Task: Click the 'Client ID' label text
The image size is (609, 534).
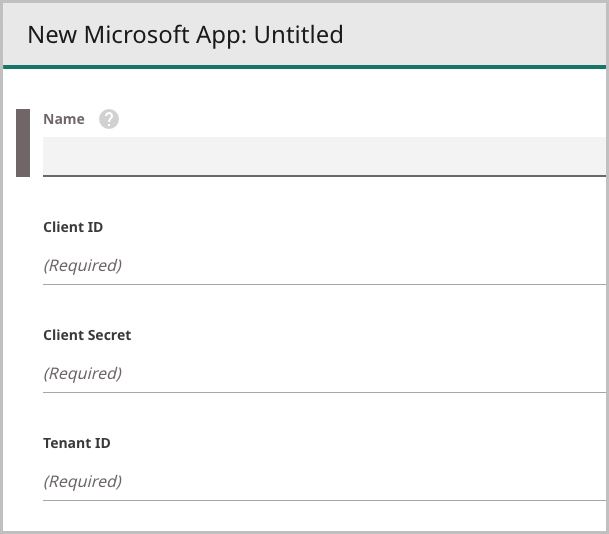Action: (x=73, y=227)
